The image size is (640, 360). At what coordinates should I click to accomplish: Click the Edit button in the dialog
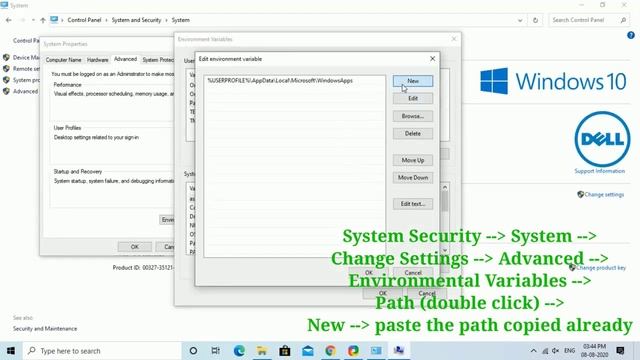coord(413,98)
